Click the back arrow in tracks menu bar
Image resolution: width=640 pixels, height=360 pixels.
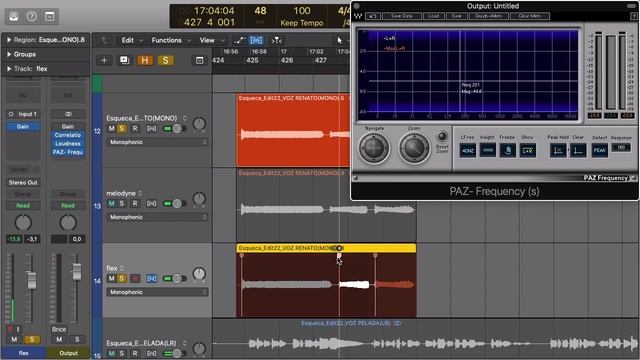tap(104, 40)
